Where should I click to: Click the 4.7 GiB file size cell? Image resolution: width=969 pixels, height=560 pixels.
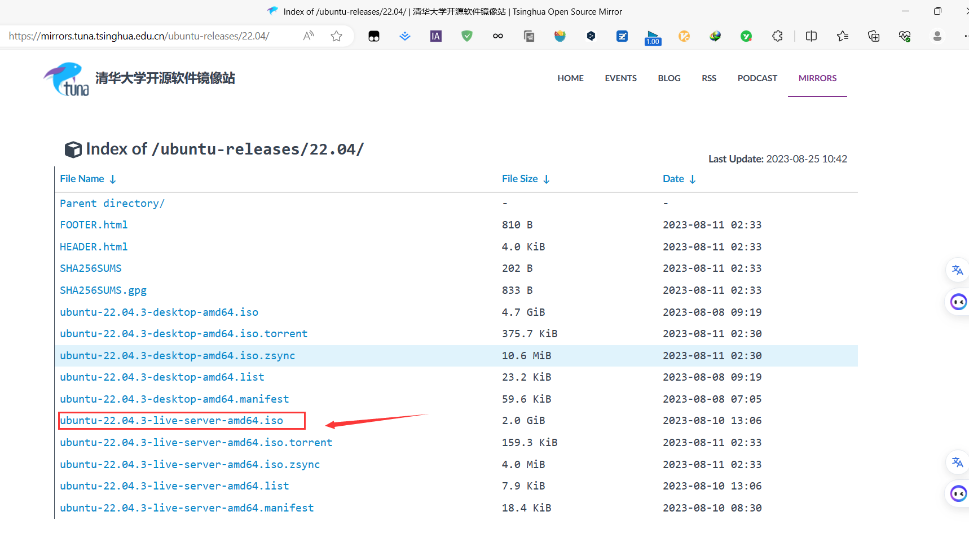pyautogui.click(x=523, y=312)
